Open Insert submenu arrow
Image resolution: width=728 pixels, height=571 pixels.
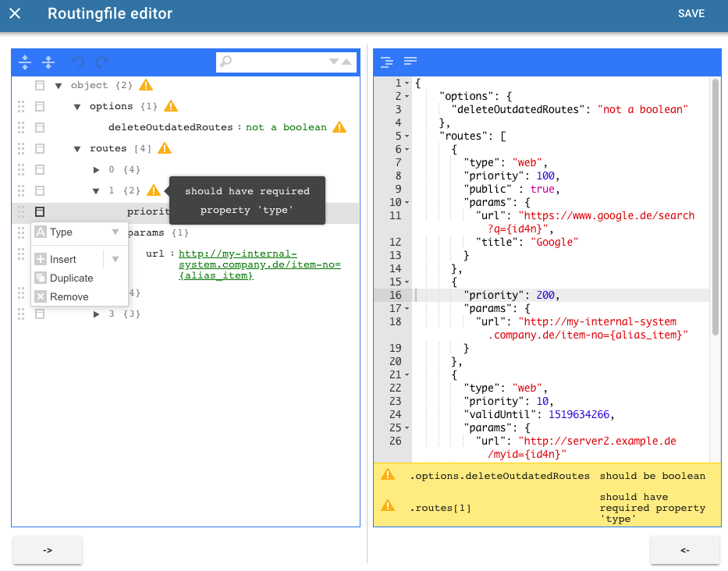[x=115, y=259]
